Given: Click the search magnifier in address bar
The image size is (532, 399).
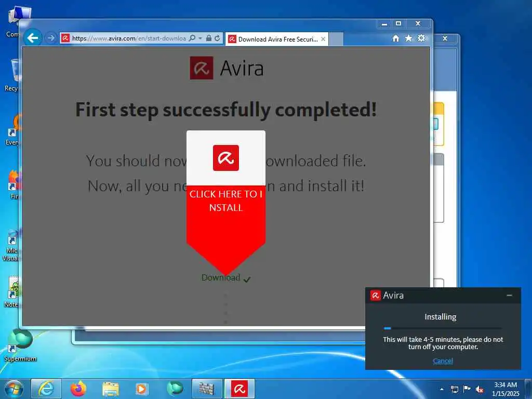Looking at the screenshot, I should pyautogui.click(x=192, y=38).
